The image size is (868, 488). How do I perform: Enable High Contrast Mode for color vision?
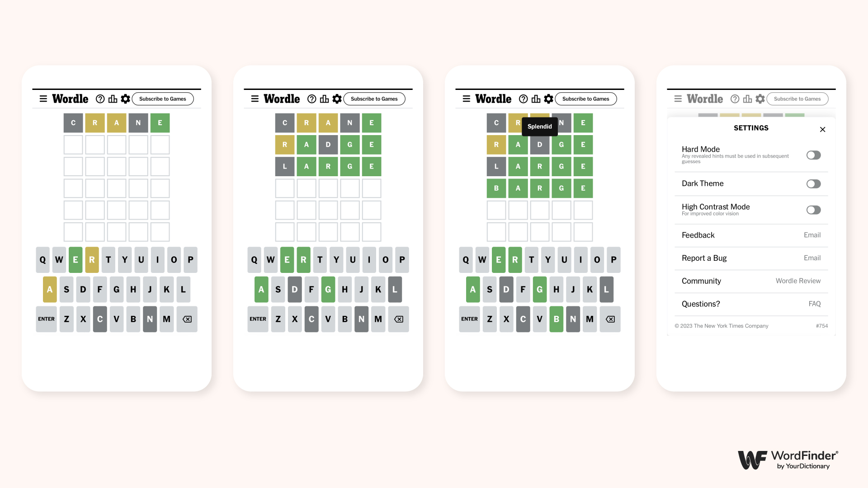pos(812,209)
